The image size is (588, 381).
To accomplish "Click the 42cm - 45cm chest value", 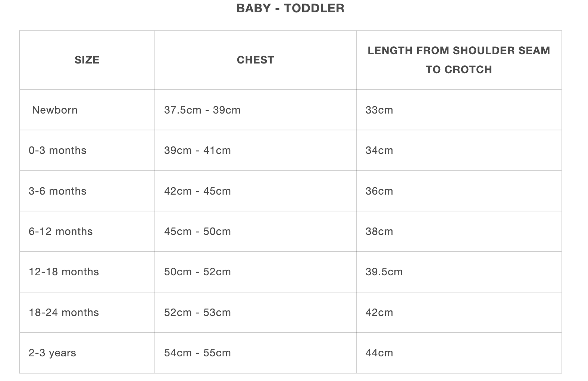I will [197, 191].
